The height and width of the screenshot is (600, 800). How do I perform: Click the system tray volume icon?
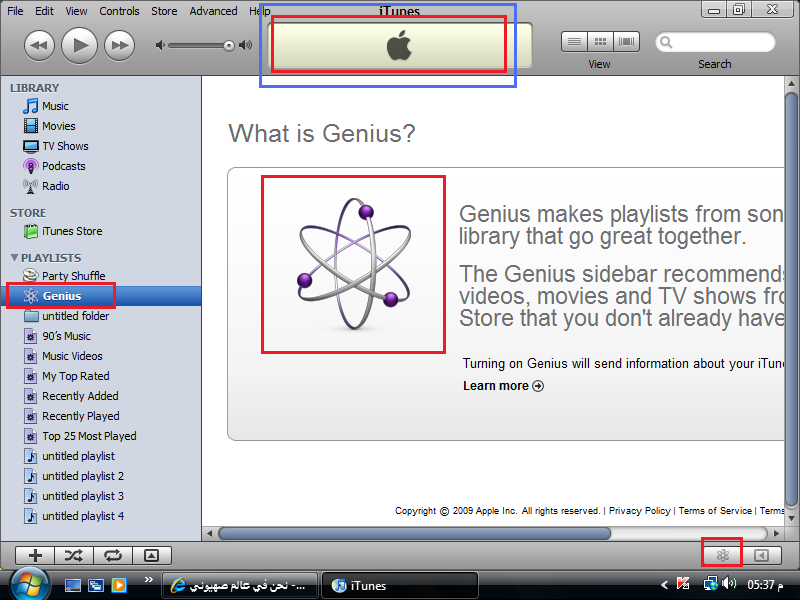[730, 583]
